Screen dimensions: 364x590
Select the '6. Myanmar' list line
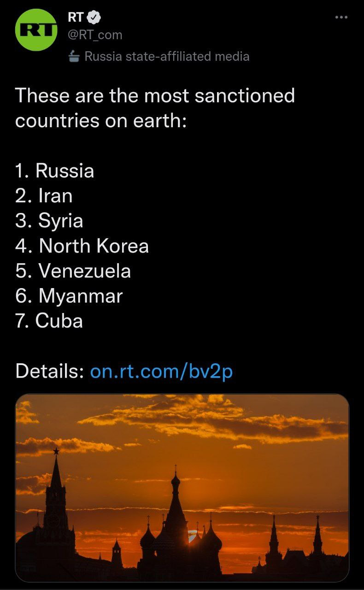(x=69, y=296)
